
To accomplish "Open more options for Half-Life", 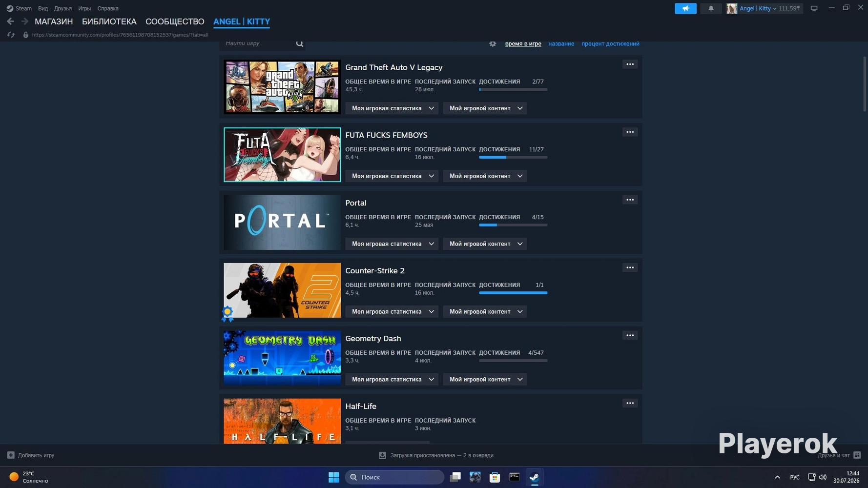I will (630, 403).
